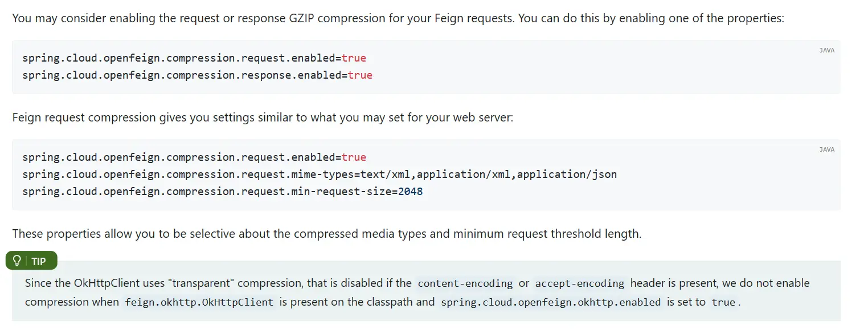868x329 pixels.
Task: Click the first block's request.enabled code line
Action: [x=194, y=58]
